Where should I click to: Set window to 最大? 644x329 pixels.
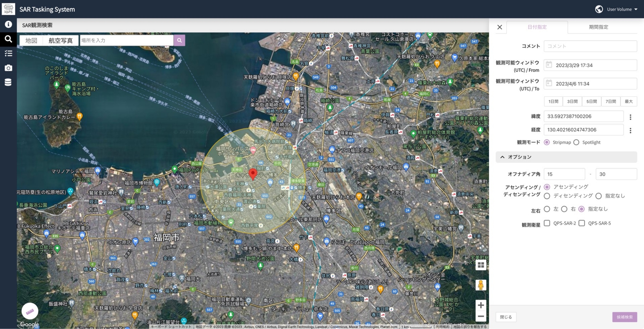pyautogui.click(x=629, y=101)
